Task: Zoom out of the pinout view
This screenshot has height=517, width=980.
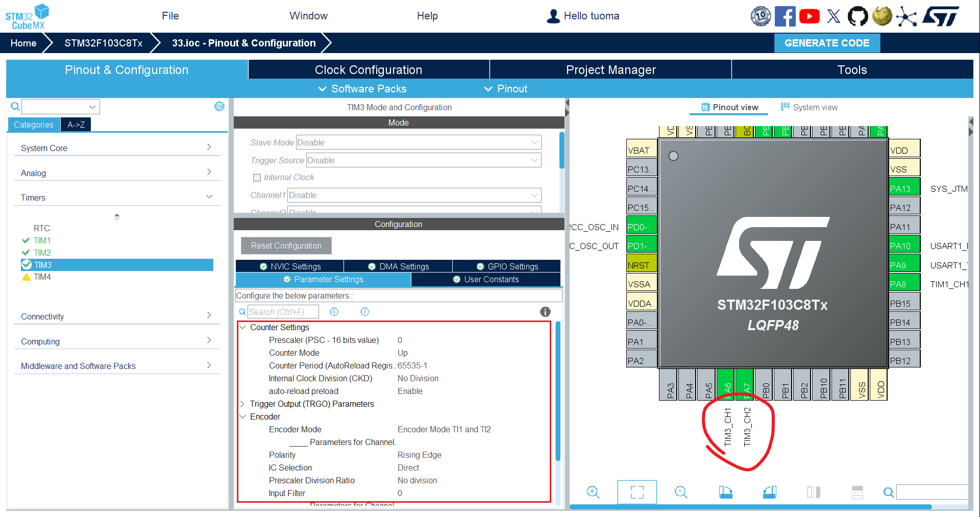Action: coord(681,492)
